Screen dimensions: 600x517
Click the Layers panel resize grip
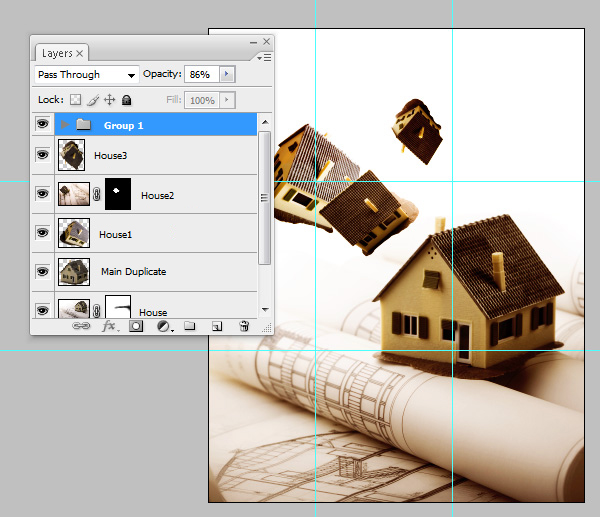point(267,328)
